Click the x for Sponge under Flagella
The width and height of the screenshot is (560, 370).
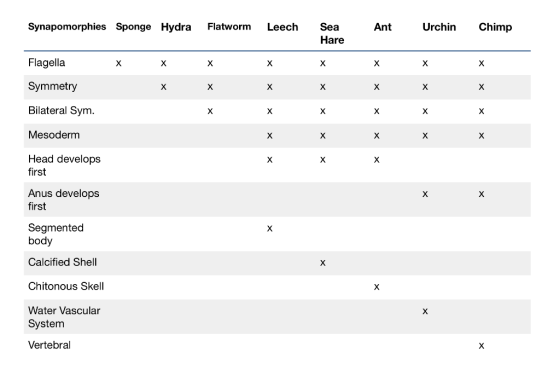click(x=119, y=64)
